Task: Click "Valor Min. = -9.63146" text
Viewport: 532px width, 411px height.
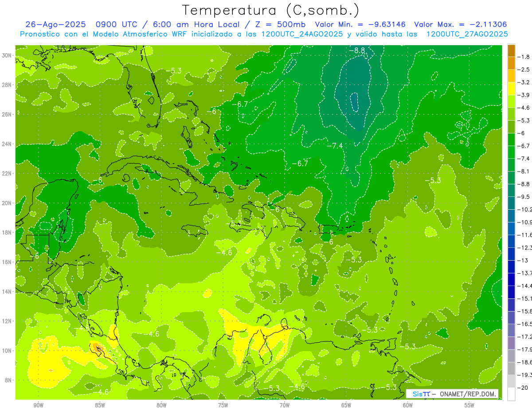Action: coord(360,24)
